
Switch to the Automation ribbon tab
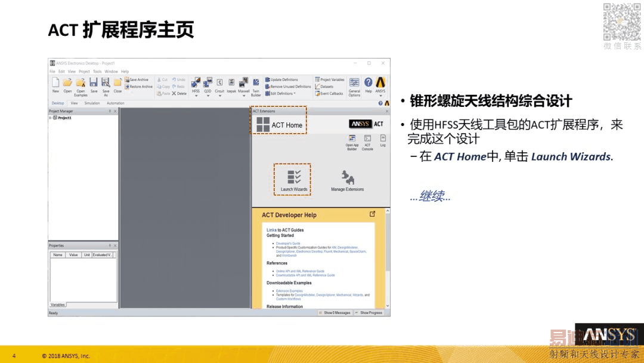[116, 103]
